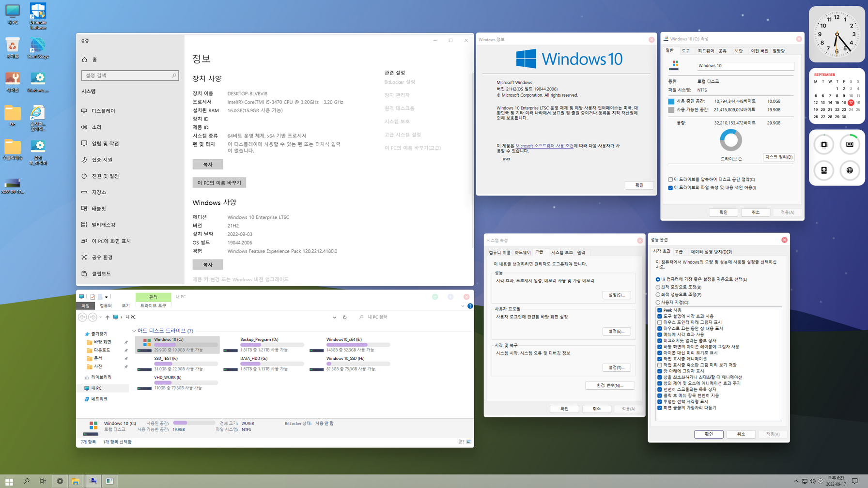Open Explorer help question mark icon

pos(470,306)
